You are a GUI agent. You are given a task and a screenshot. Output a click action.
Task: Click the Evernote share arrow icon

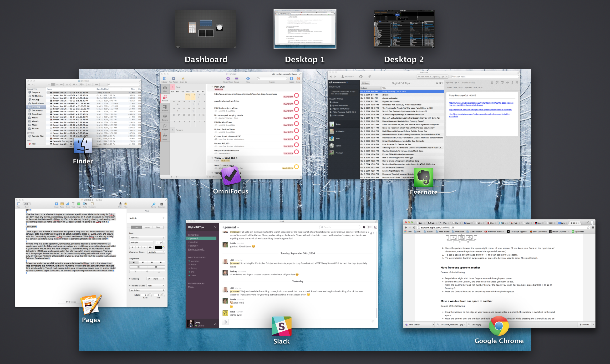507,83
